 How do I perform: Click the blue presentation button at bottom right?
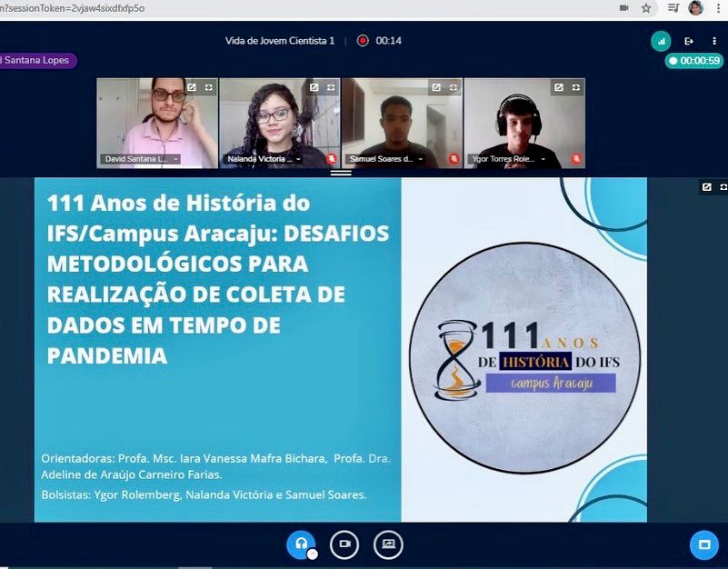point(703,544)
